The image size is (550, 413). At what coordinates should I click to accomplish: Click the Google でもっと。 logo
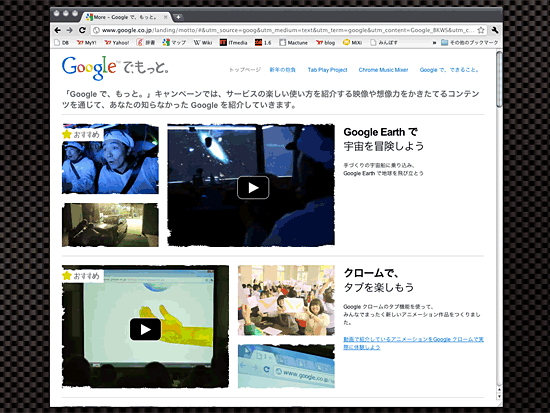pos(115,68)
